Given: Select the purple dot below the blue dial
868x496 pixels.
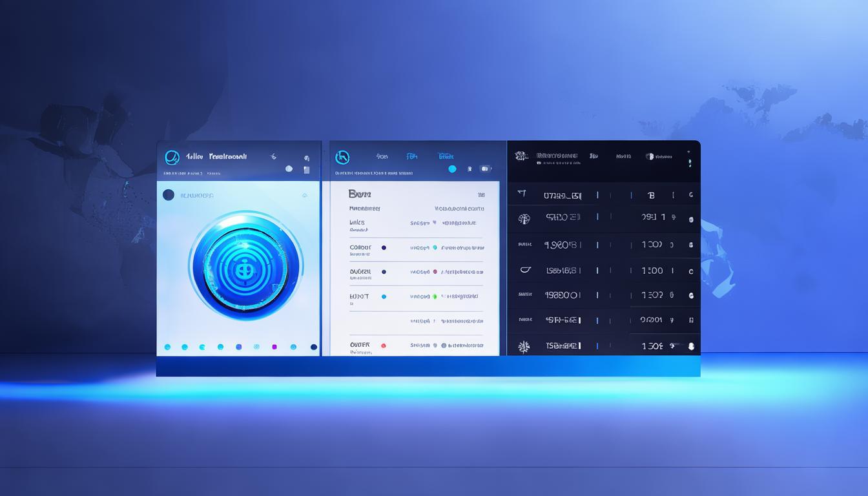Looking at the screenshot, I should pyautogui.click(x=274, y=347).
